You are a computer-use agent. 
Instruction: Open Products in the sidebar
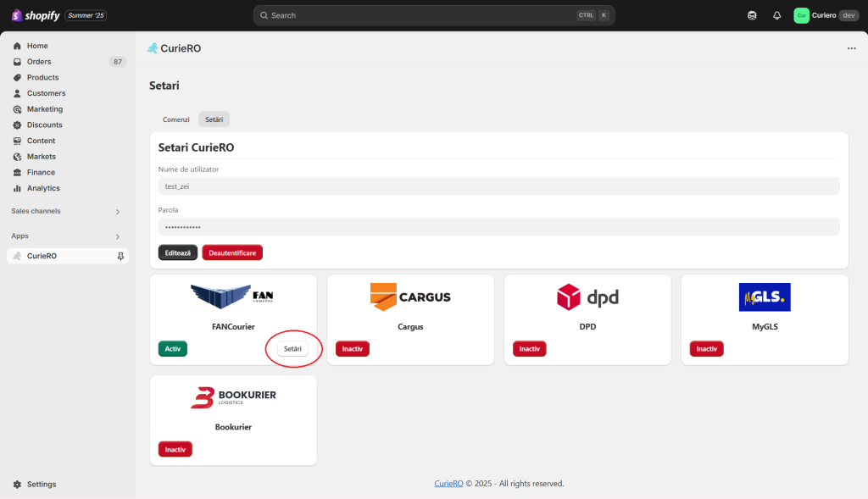42,77
